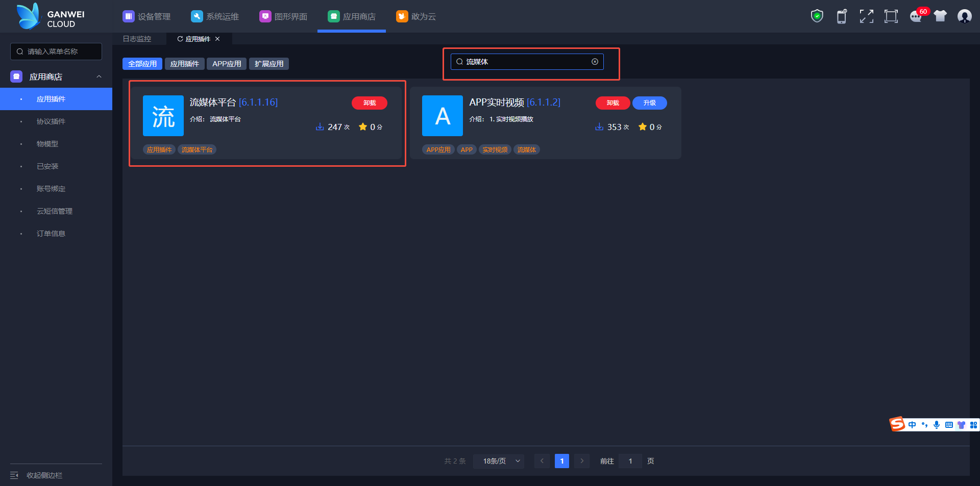Upgrade APP实时视频 with 升级 button
980x486 pixels.
click(650, 103)
